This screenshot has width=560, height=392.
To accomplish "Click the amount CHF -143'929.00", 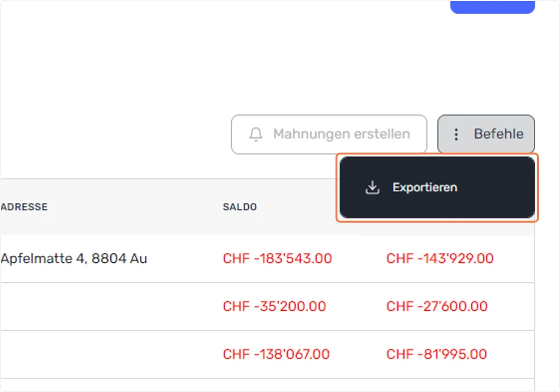I will pos(440,258).
